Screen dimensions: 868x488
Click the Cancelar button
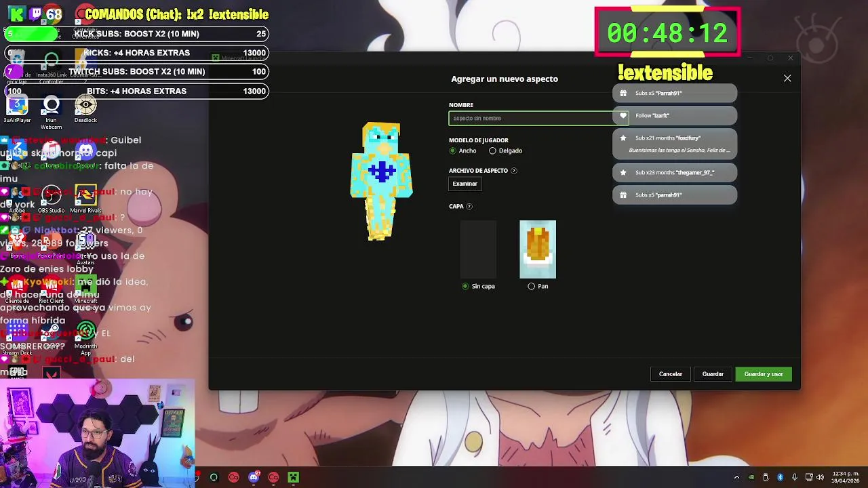click(x=670, y=374)
